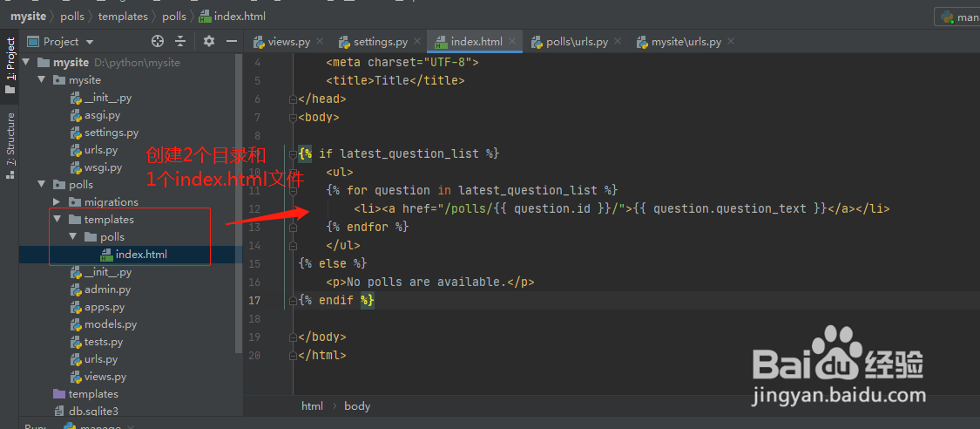Open the manage run configuration dropdown
This screenshot has width=980, height=429.
click(x=959, y=17)
